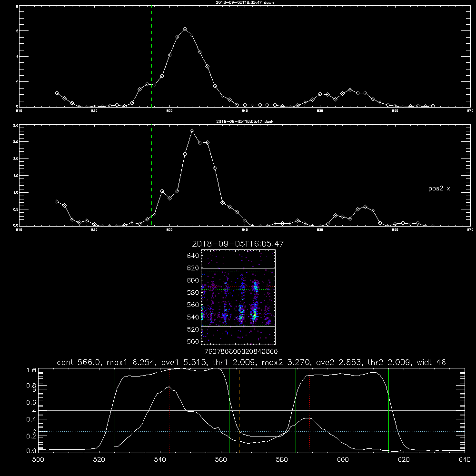Select the highest diamond marker in dusk plot
Image resolution: width=476 pixels, height=476 pixels.
coord(192,131)
